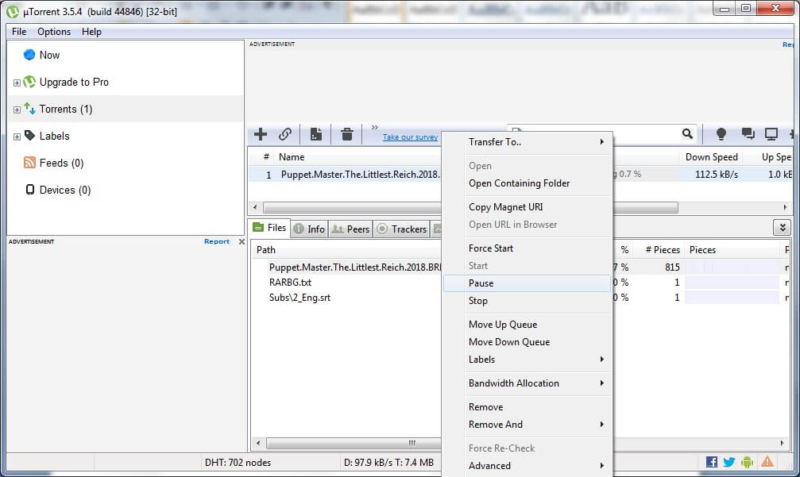Open the Twitter icon in status bar
Image resolution: width=800 pixels, height=477 pixels.
point(729,462)
